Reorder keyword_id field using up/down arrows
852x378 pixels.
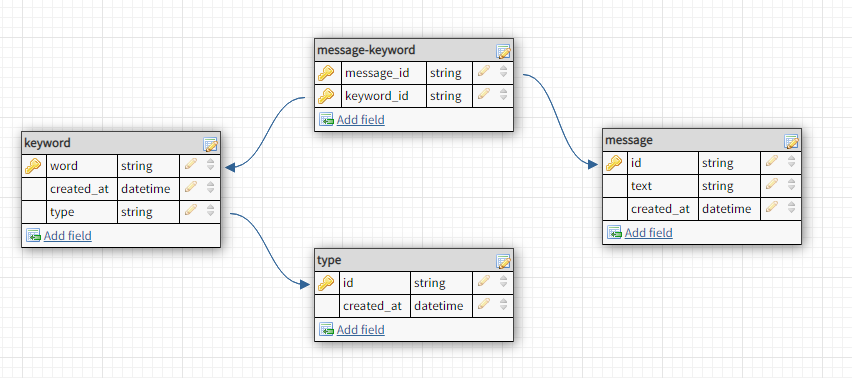pos(504,95)
